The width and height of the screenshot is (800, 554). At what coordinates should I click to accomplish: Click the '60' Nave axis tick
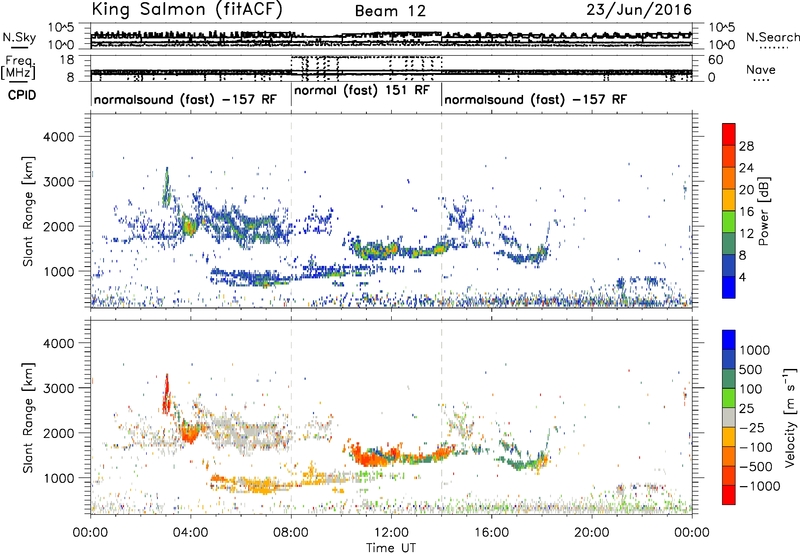[x=715, y=60]
